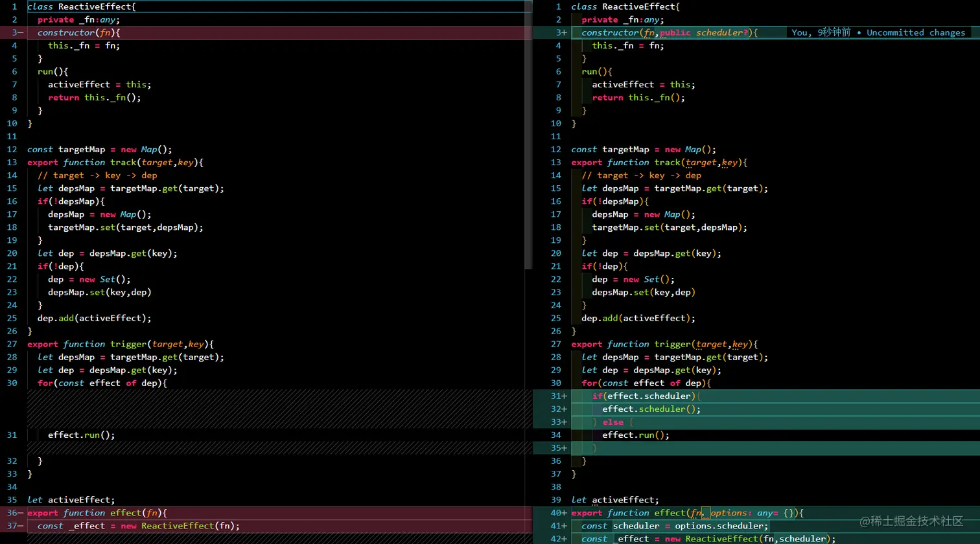Click gutter marker "3−" in original pane
980x544 pixels.
17,32
